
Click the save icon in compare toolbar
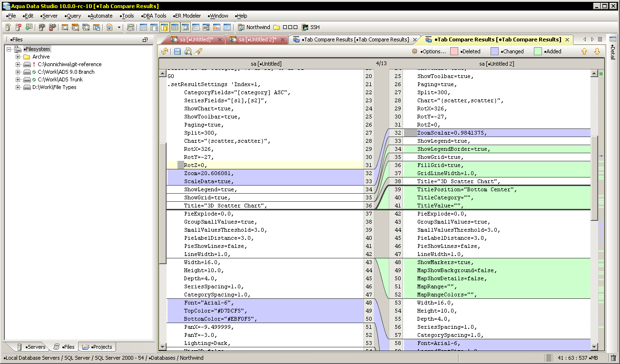[x=177, y=51]
